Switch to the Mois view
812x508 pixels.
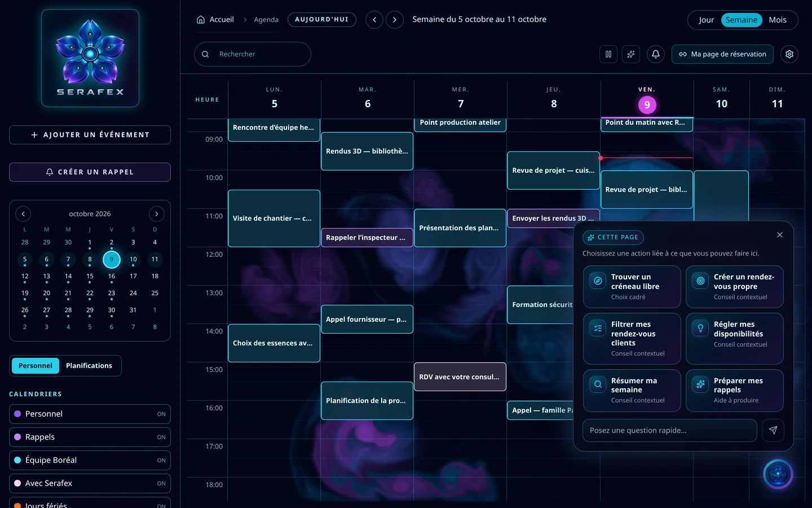pyautogui.click(x=778, y=20)
